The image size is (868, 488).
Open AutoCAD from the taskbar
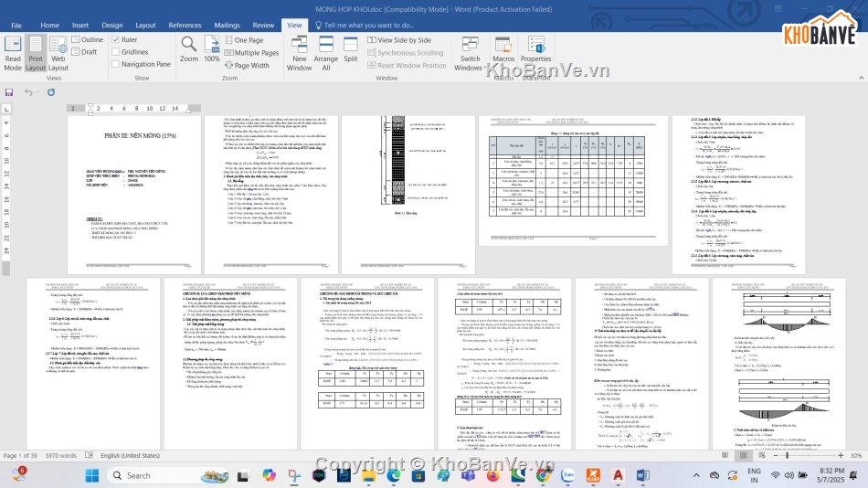click(618, 475)
